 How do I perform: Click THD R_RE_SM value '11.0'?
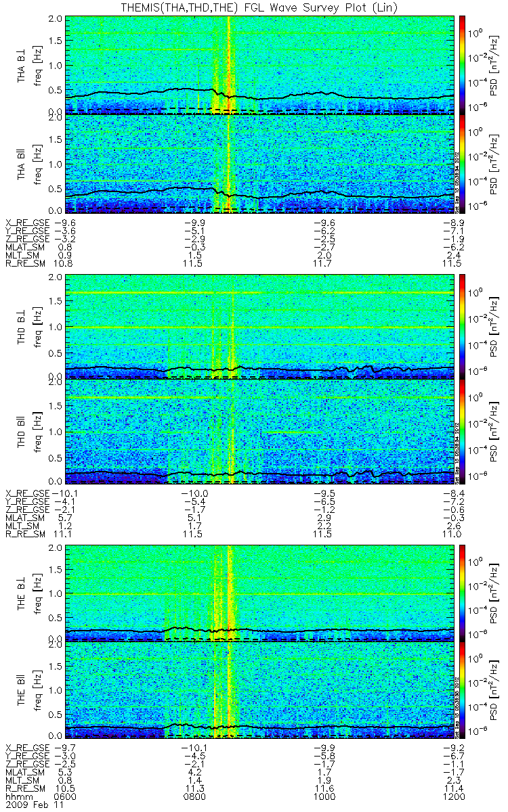point(452,534)
